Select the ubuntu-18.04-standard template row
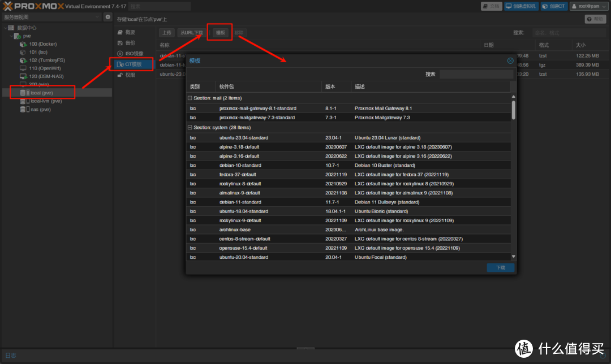This screenshot has width=611, height=364. pyautogui.click(x=348, y=211)
